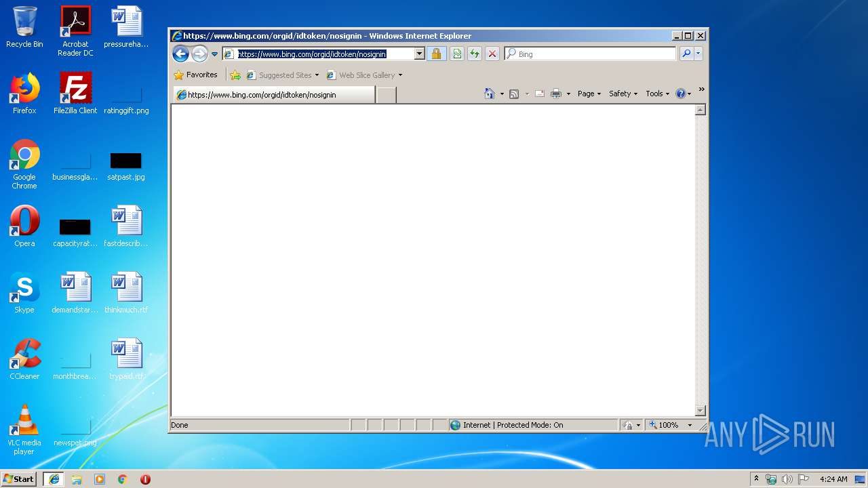Click the vertical scrollbar down arrow
The width and height of the screenshot is (868, 488).
[x=701, y=411]
